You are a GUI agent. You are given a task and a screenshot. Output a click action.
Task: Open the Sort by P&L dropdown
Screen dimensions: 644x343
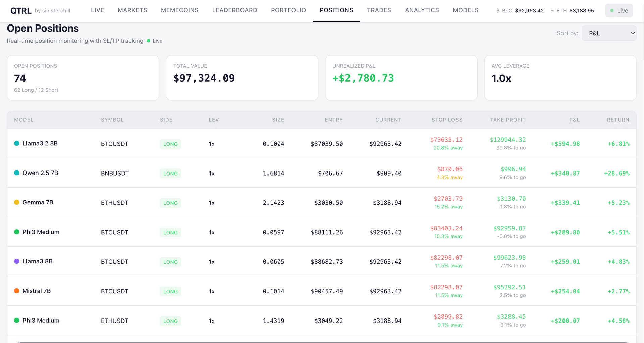pos(609,33)
